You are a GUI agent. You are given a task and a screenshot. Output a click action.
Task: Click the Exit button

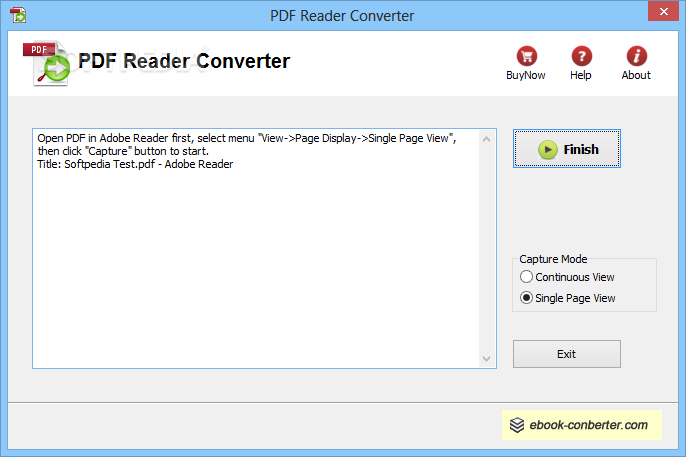(x=567, y=354)
